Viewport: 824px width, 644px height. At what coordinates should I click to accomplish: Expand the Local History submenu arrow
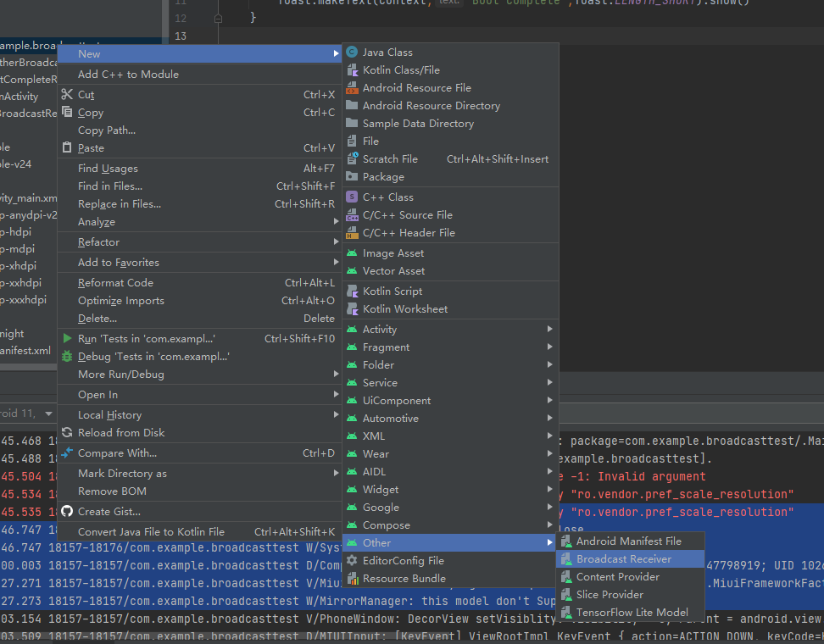336,414
